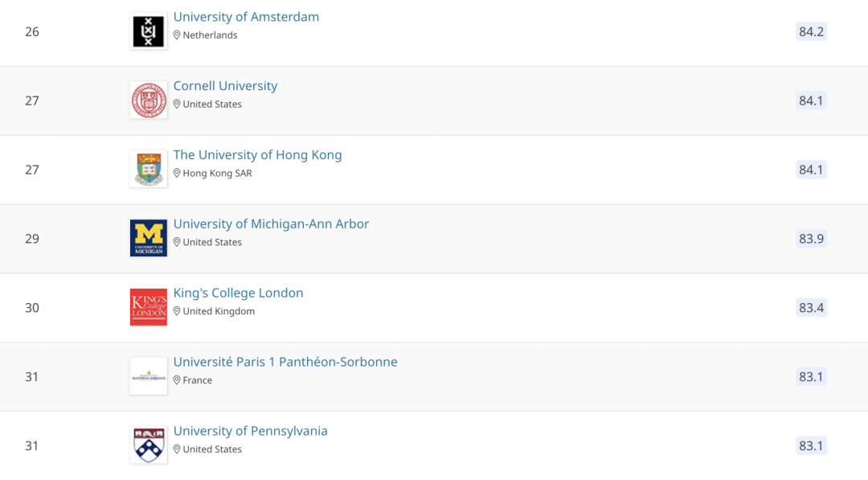Click the University of Hong Kong crest
868x480 pixels.
pos(149,170)
